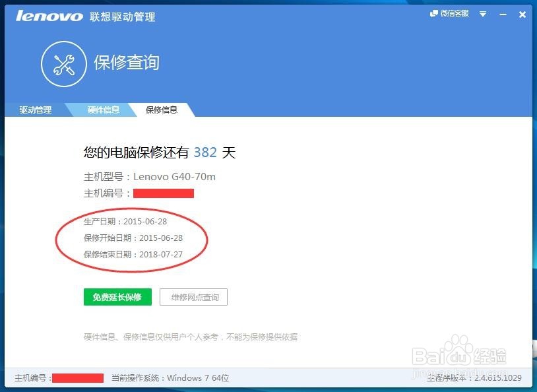537x392 pixels.
Task: Click the 主机型号 Lenovo G40-70m text
Action: click(x=150, y=177)
